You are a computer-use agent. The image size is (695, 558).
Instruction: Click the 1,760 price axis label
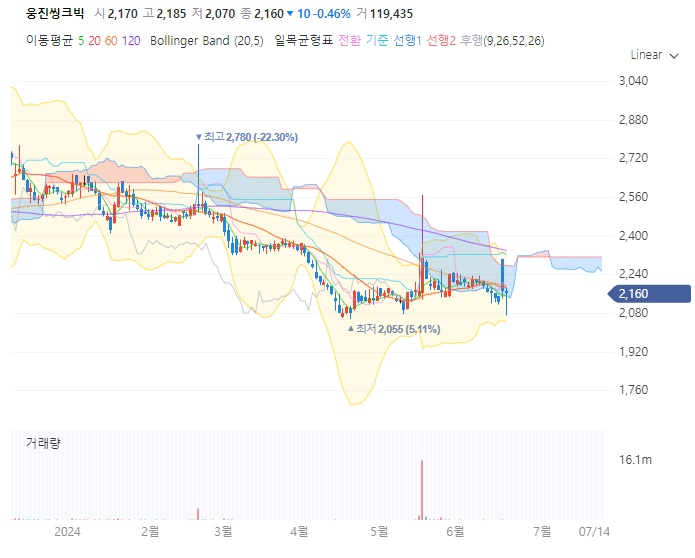(633, 390)
